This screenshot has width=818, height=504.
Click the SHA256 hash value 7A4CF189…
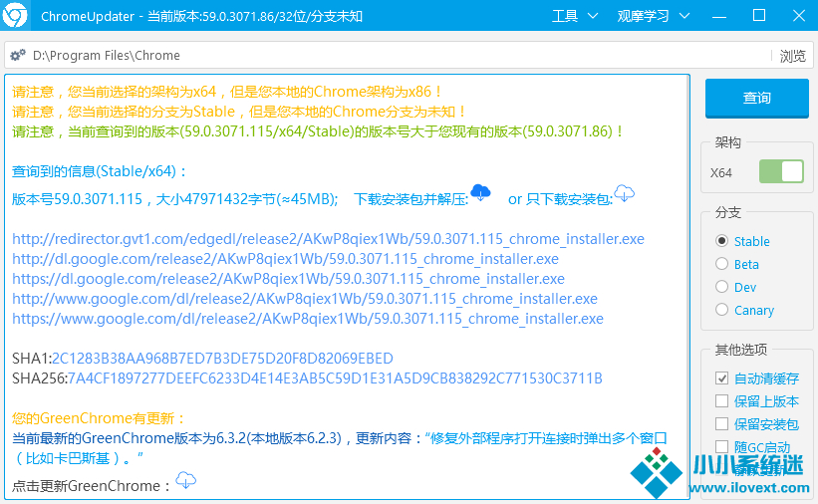coord(335,378)
